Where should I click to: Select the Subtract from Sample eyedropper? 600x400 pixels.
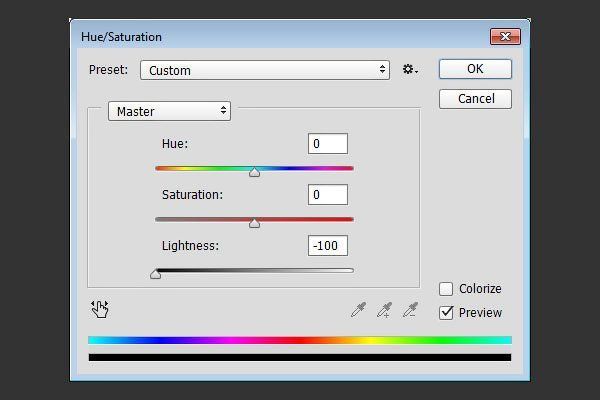pos(411,310)
